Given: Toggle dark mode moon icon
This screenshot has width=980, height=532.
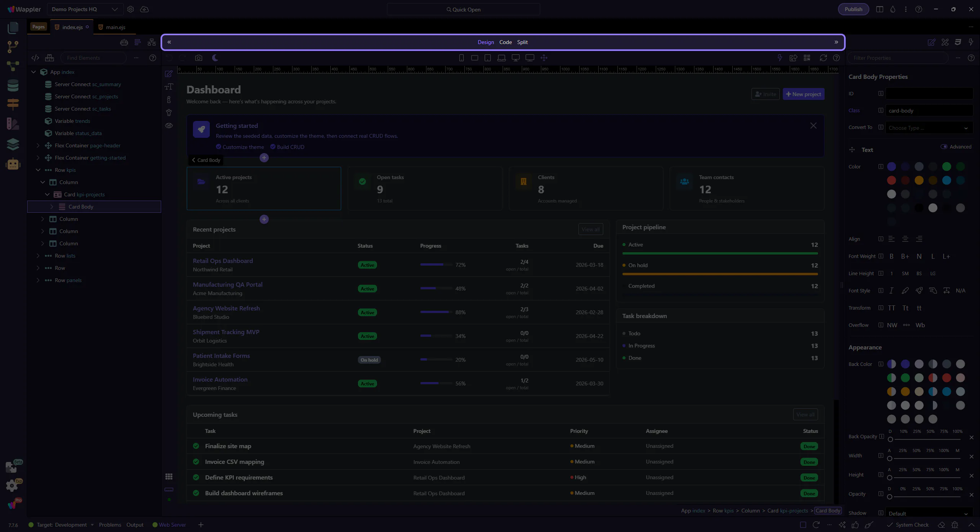Looking at the screenshot, I should coord(215,58).
